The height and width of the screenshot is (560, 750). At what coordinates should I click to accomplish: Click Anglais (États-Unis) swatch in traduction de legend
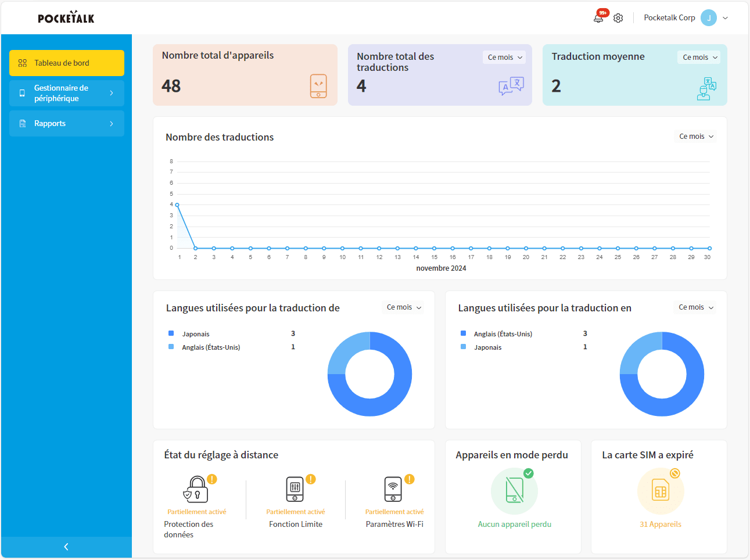171,347
